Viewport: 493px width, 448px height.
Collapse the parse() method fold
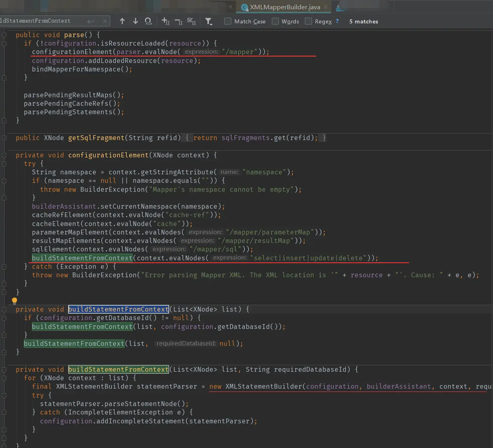click(4, 35)
